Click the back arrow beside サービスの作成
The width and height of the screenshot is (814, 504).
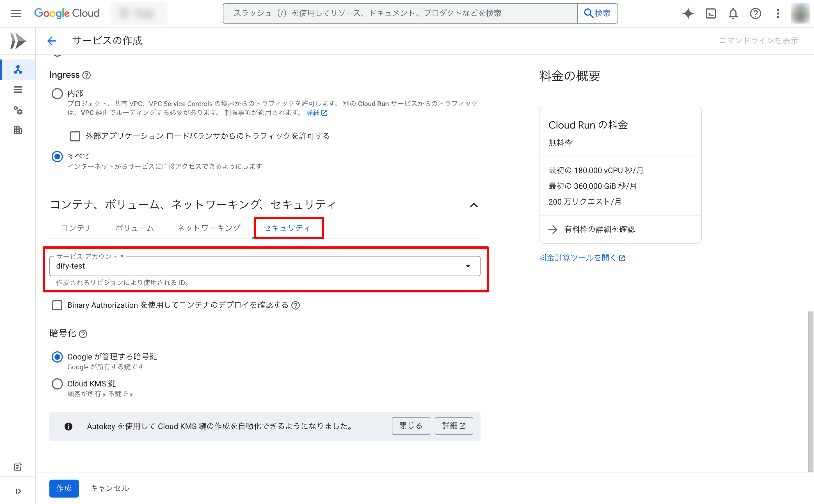(52, 41)
